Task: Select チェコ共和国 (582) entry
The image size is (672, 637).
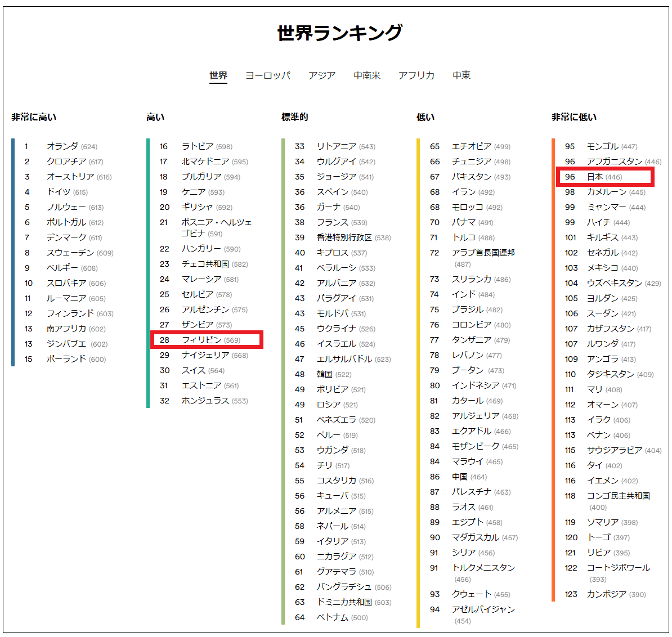Action: [x=215, y=264]
